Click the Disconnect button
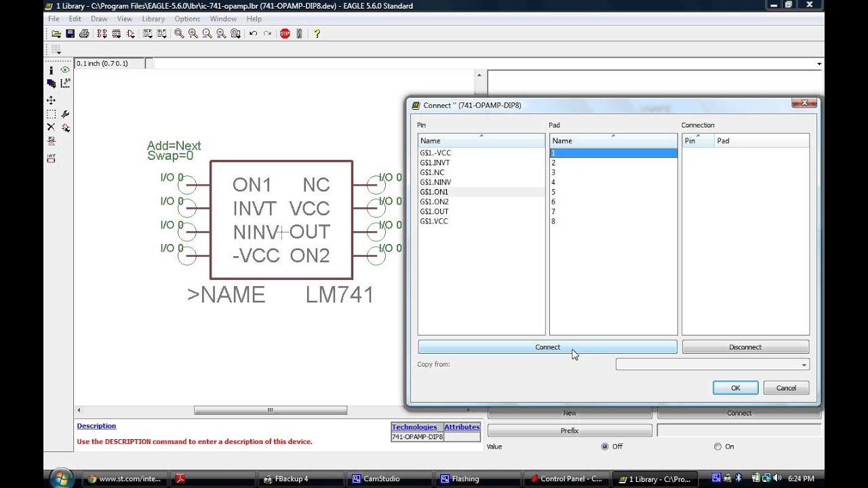This screenshot has width=868, height=488. tap(745, 347)
